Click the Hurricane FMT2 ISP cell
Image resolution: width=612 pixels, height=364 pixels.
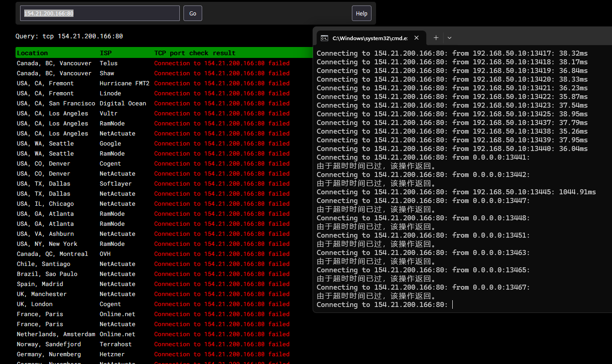coord(125,83)
